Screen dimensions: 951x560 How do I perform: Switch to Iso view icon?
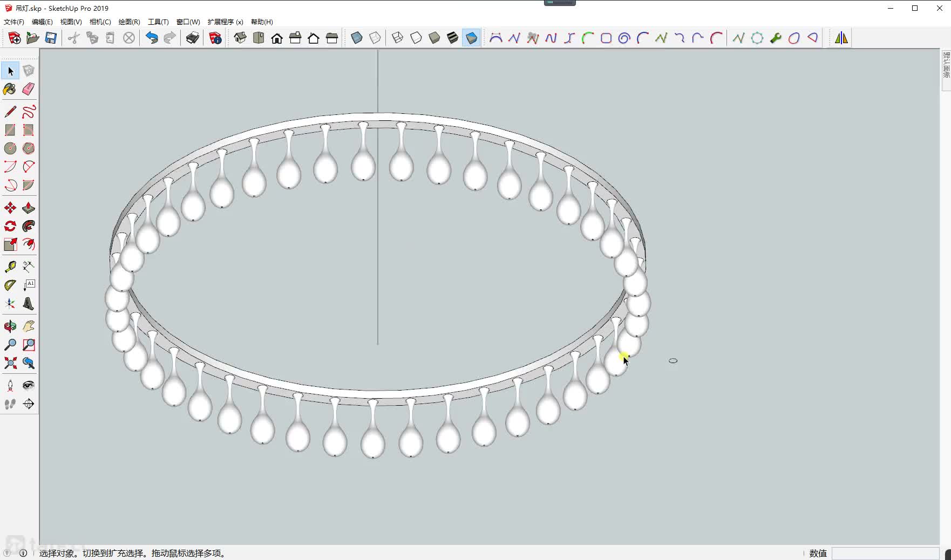pos(240,38)
